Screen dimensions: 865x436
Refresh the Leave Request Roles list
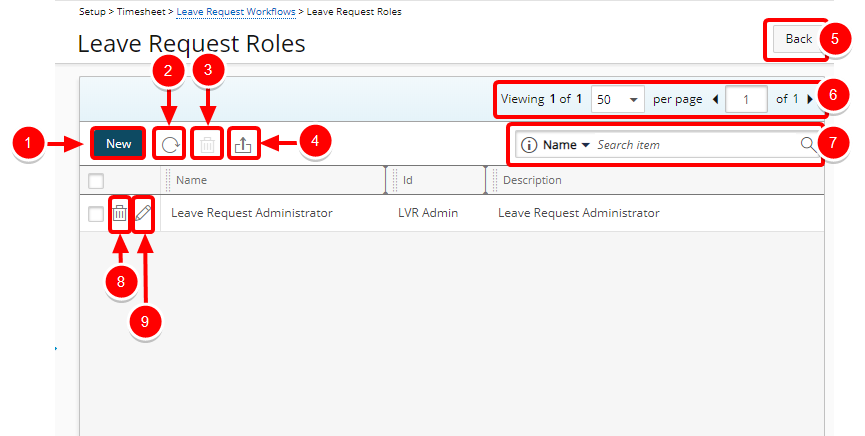click(170, 145)
